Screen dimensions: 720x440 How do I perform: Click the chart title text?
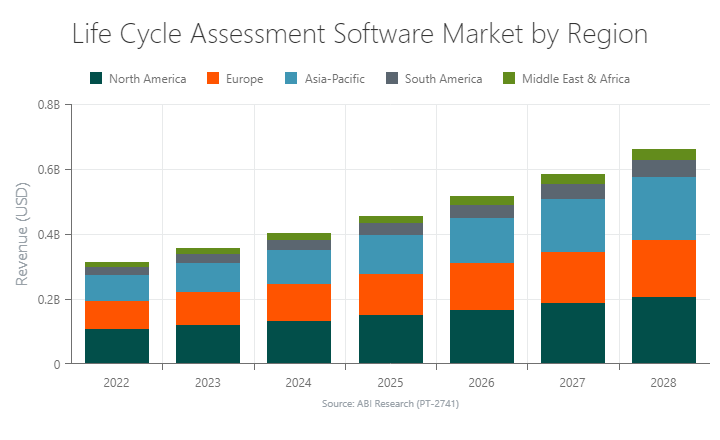(x=360, y=34)
